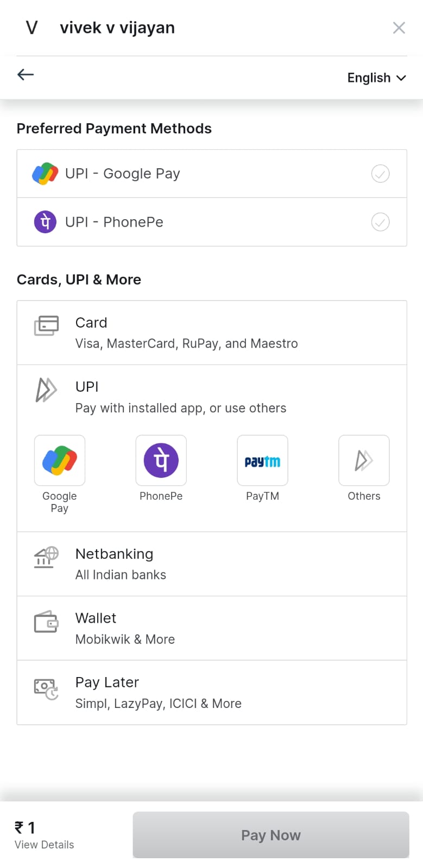Click the Card payment method icon
This screenshot has height=868, width=423.
coord(46,325)
